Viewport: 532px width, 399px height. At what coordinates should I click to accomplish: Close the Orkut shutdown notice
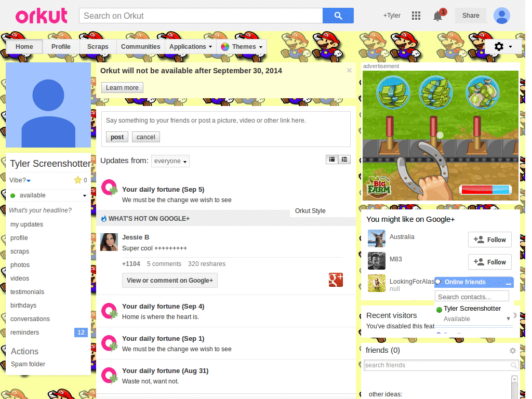pos(349,70)
